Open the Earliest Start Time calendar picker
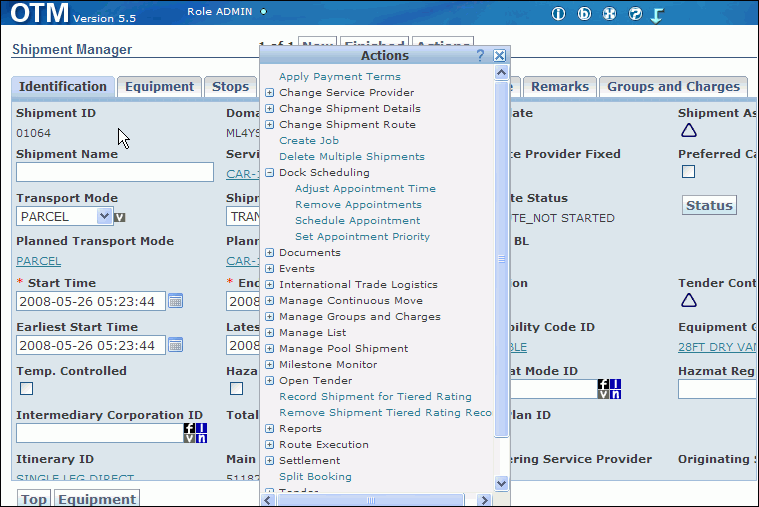759x507 pixels. click(x=175, y=345)
